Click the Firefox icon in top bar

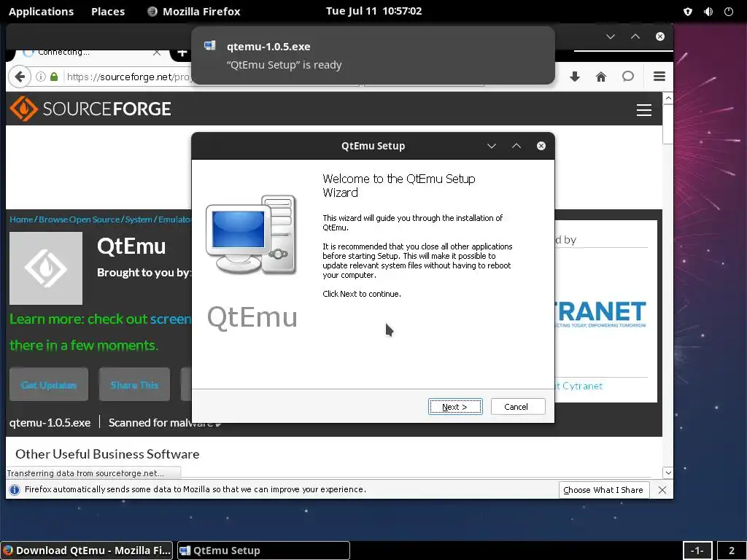click(152, 12)
